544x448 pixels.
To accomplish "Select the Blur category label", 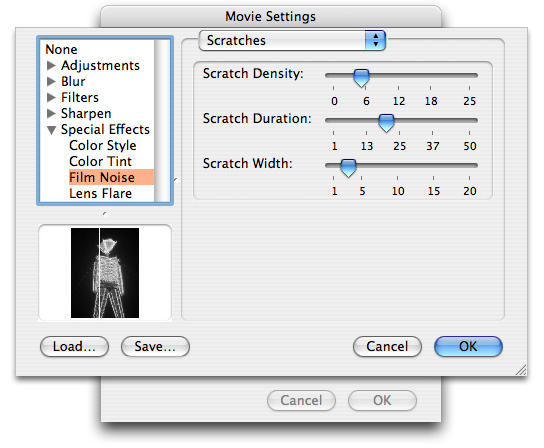I will tap(73, 81).
